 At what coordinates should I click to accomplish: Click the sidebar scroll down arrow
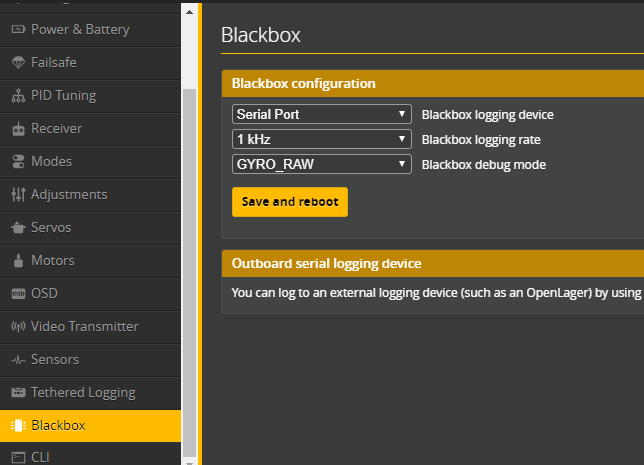[189, 458]
